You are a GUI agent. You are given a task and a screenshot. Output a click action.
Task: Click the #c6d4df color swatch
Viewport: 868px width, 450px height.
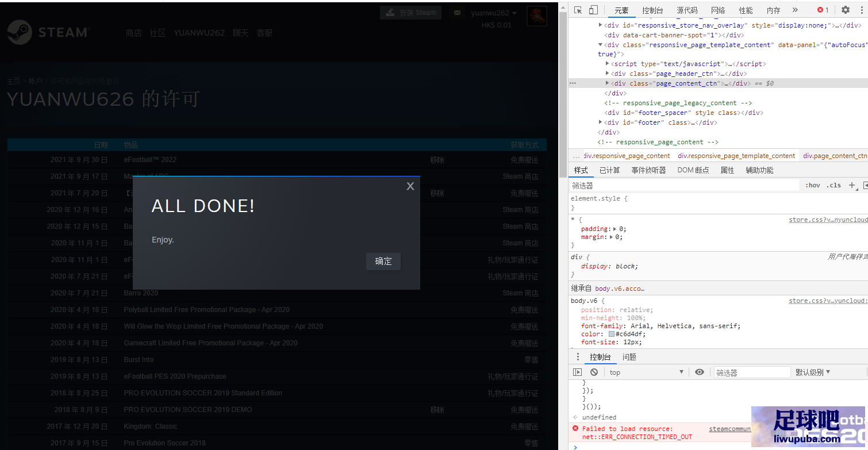pos(612,334)
